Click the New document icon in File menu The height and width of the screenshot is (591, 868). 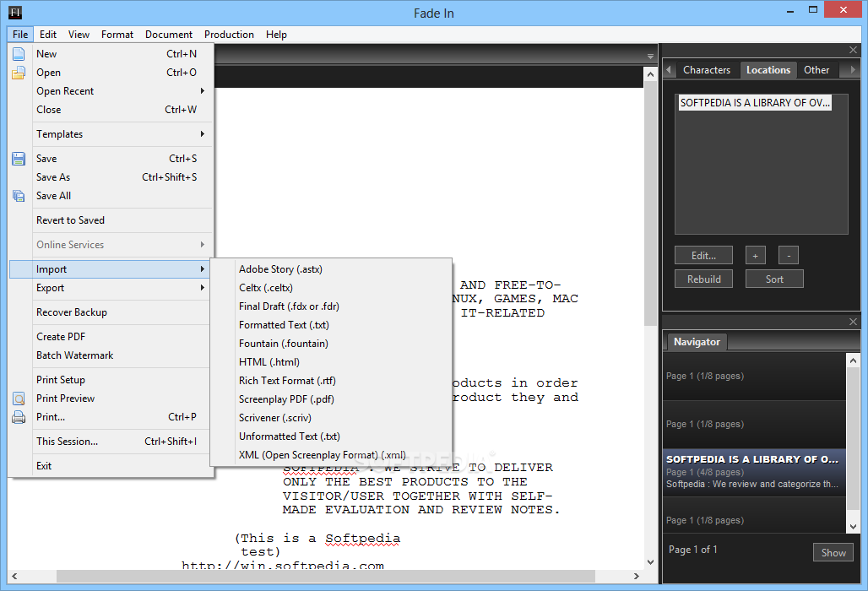coord(19,54)
